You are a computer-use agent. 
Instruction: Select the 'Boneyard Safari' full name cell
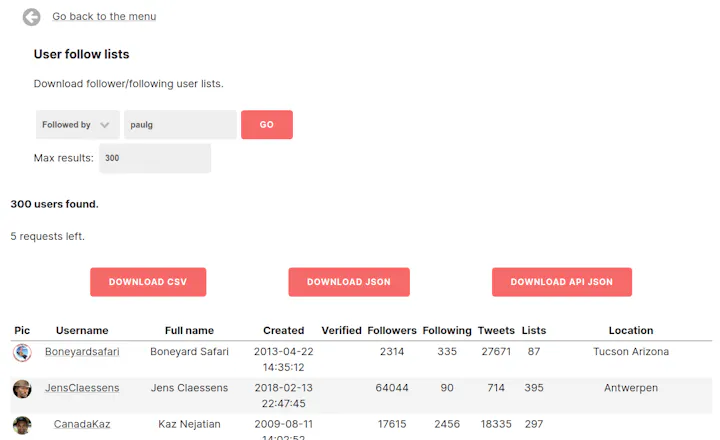click(x=189, y=352)
